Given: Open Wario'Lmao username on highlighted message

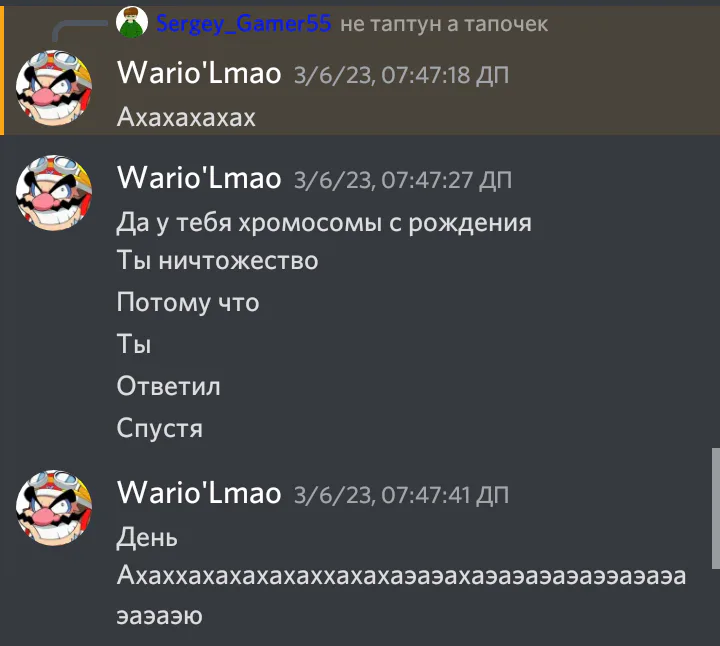Looking at the screenshot, I should [x=199, y=73].
